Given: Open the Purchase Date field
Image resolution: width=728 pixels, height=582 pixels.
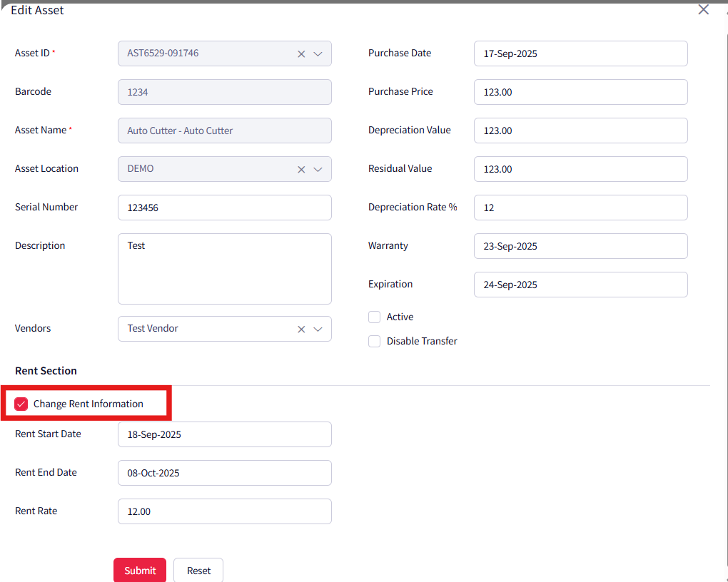Looking at the screenshot, I should [x=580, y=53].
